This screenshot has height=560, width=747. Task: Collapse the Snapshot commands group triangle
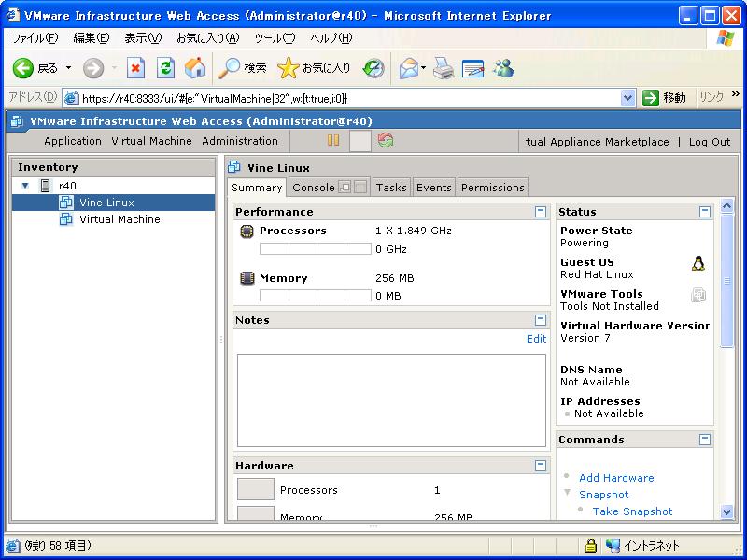click(x=567, y=493)
